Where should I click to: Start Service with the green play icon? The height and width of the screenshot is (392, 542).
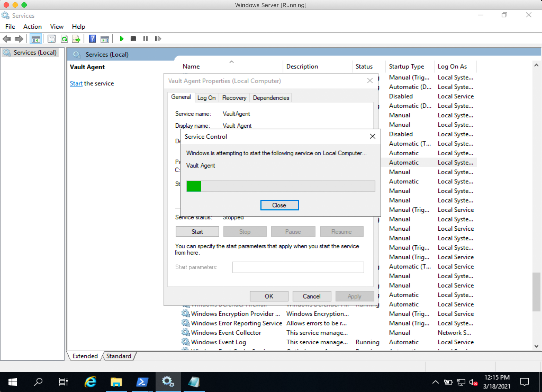click(x=121, y=39)
